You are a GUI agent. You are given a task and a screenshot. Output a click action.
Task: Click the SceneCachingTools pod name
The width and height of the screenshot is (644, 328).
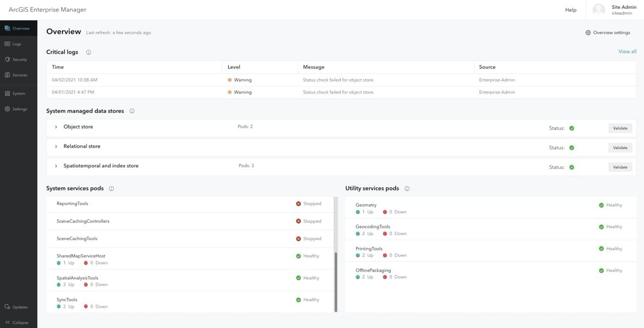(x=77, y=238)
